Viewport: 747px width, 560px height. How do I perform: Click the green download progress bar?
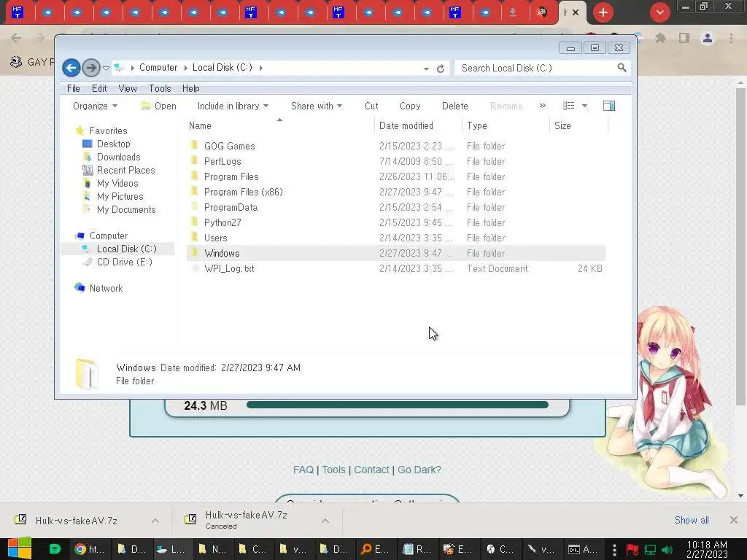click(x=398, y=405)
